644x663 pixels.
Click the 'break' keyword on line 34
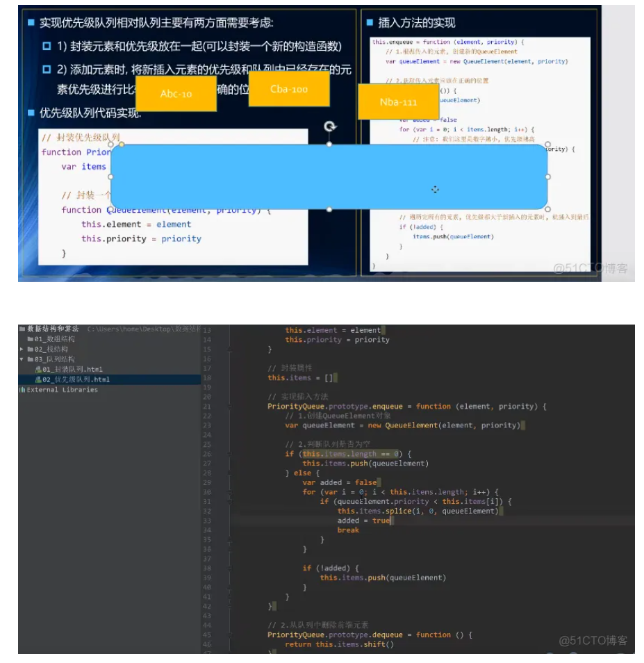pyautogui.click(x=348, y=530)
